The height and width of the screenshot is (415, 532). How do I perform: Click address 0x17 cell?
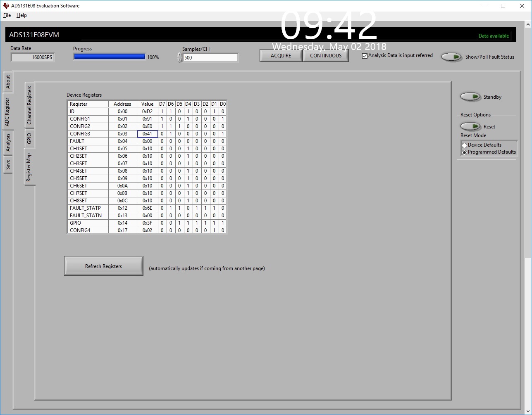[123, 230]
